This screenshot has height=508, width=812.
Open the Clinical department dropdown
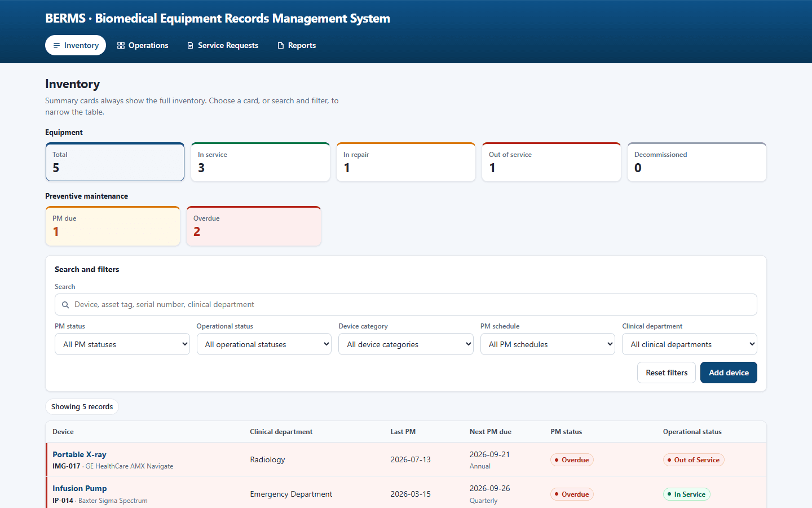pos(690,344)
